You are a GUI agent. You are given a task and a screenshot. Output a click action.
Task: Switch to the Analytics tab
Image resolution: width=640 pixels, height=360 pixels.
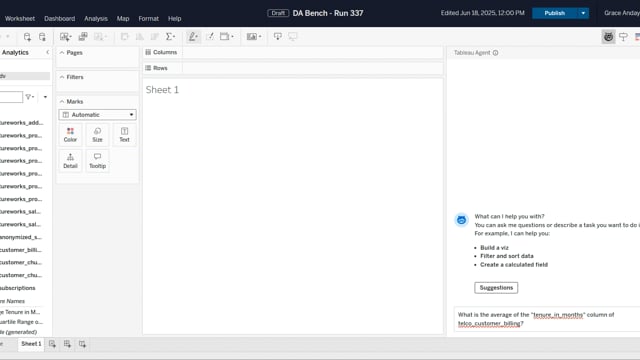coord(15,52)
